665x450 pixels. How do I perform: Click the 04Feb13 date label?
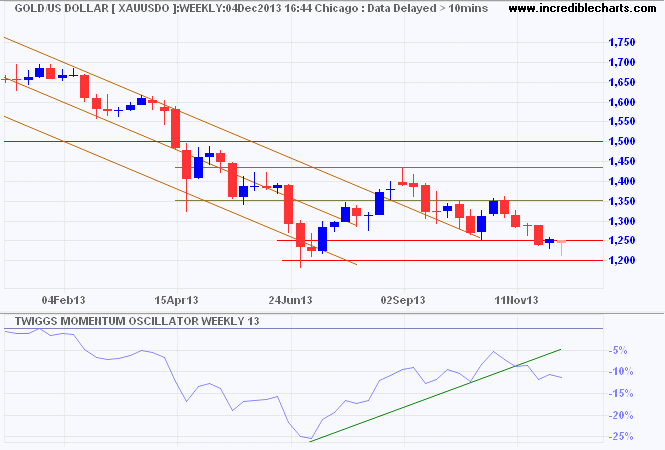(x=64, y=300)
